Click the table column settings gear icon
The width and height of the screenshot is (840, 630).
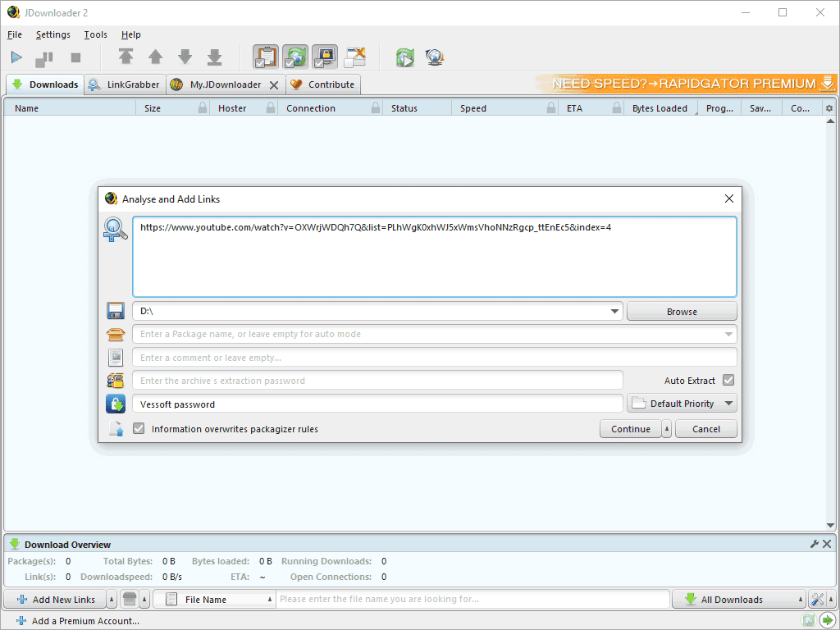pos(829,108)
